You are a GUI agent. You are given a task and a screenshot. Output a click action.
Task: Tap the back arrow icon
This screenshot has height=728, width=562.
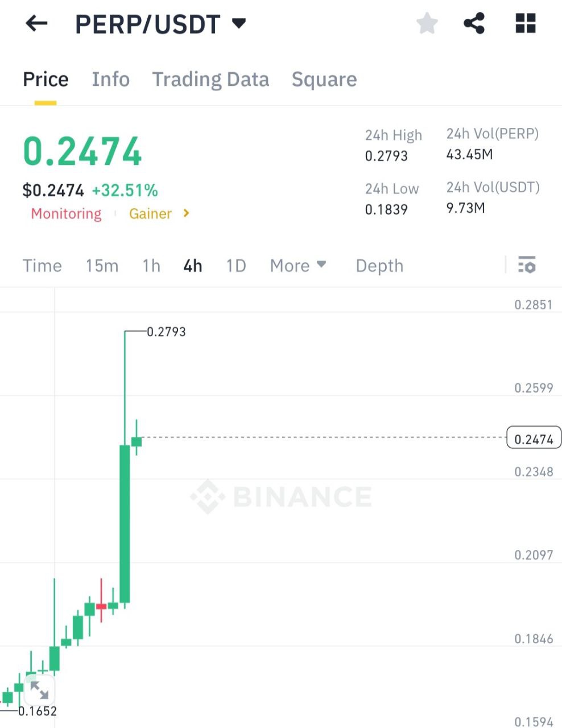36,23
